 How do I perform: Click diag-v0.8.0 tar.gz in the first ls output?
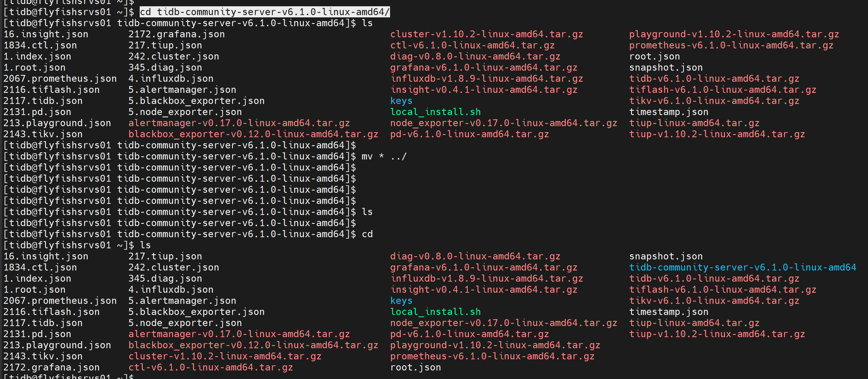[475, 57]
